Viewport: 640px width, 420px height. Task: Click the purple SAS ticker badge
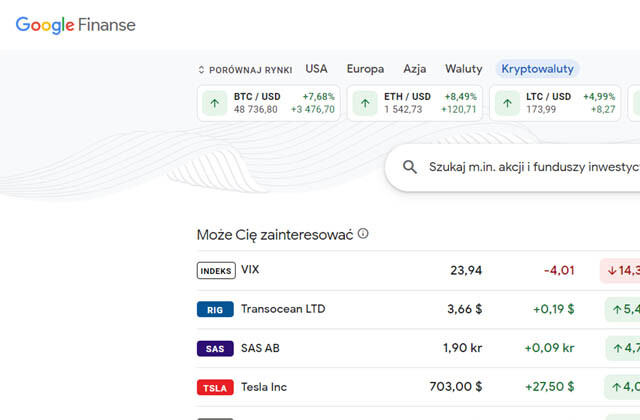click(x=215, y=349)
